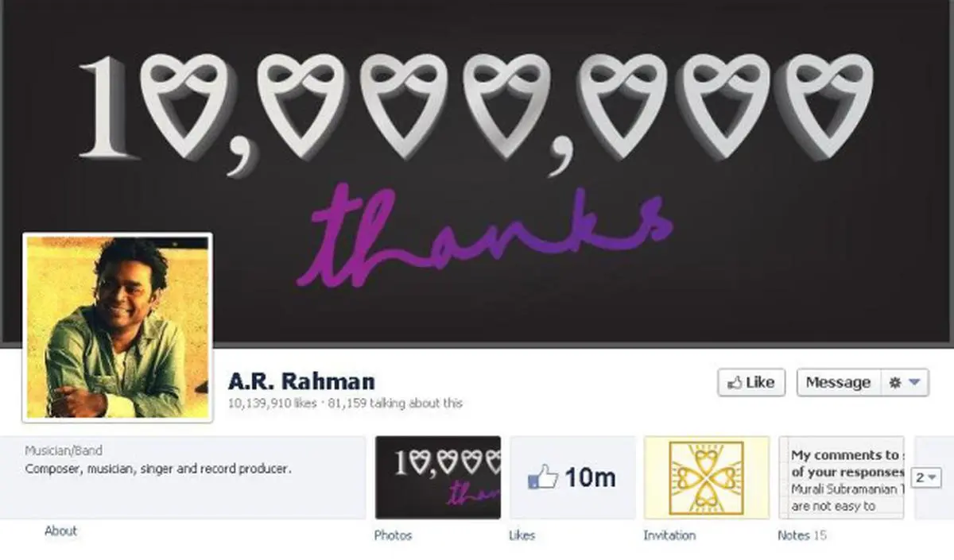Click the Musician/Band category text
Viewport: 954px width, 560px height.
click(x=64, y=450)
